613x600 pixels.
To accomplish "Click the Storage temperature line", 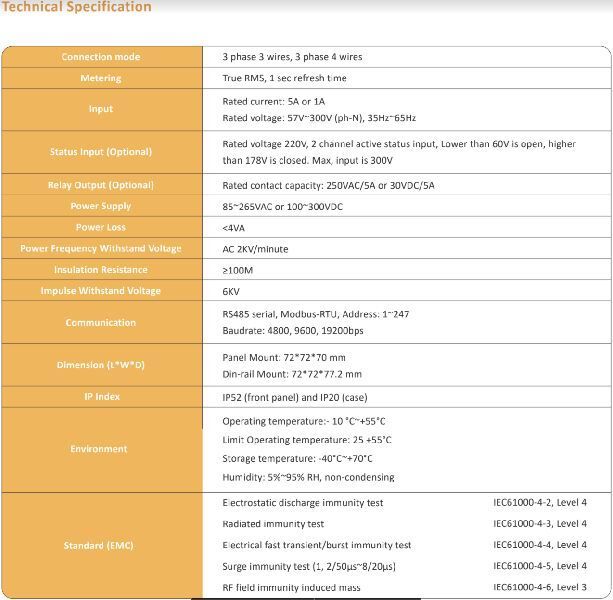I will (297, 459).
